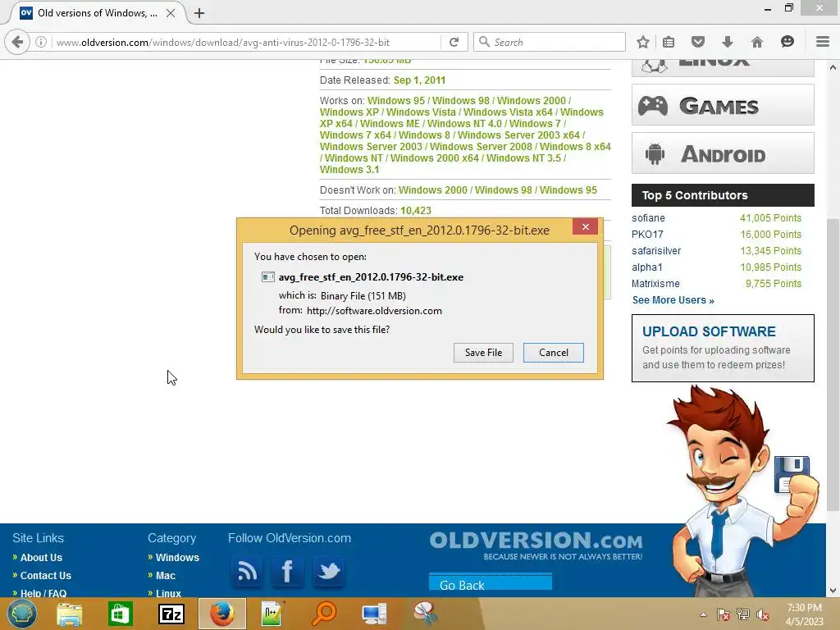
Task: Open 7-Zip from the taskbar
Action: 171,614
